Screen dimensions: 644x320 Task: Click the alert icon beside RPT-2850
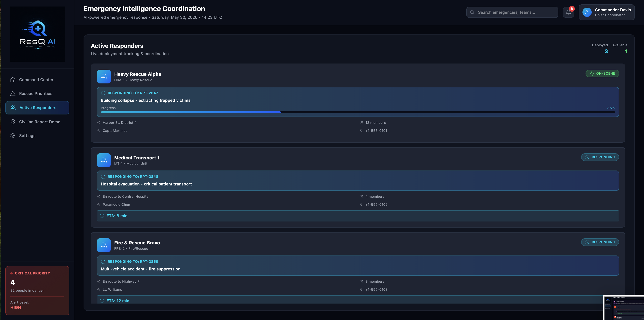103,262
